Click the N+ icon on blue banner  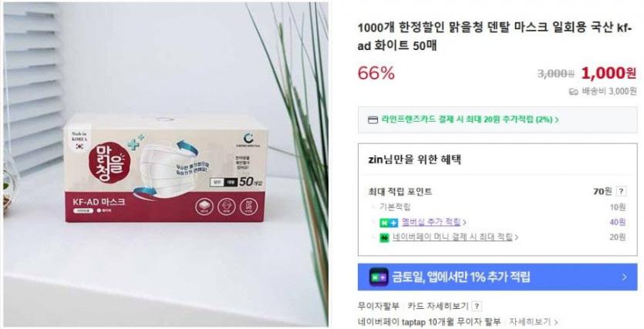click(379, 277)
